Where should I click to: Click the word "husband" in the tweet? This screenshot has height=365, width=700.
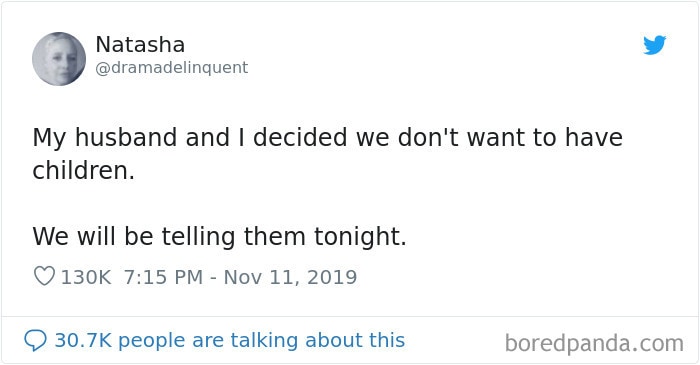coord(127,137)
